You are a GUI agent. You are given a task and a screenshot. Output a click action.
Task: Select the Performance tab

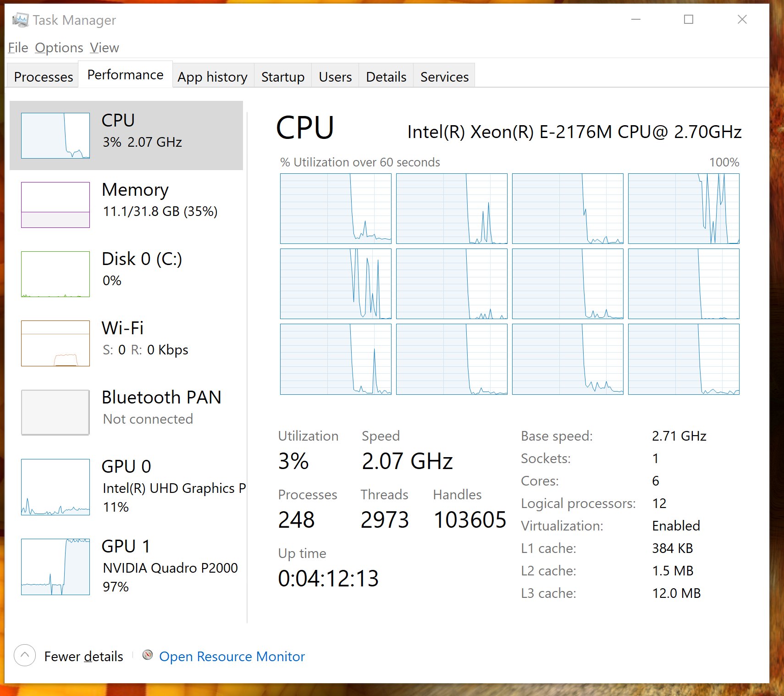tap(126, 75)
